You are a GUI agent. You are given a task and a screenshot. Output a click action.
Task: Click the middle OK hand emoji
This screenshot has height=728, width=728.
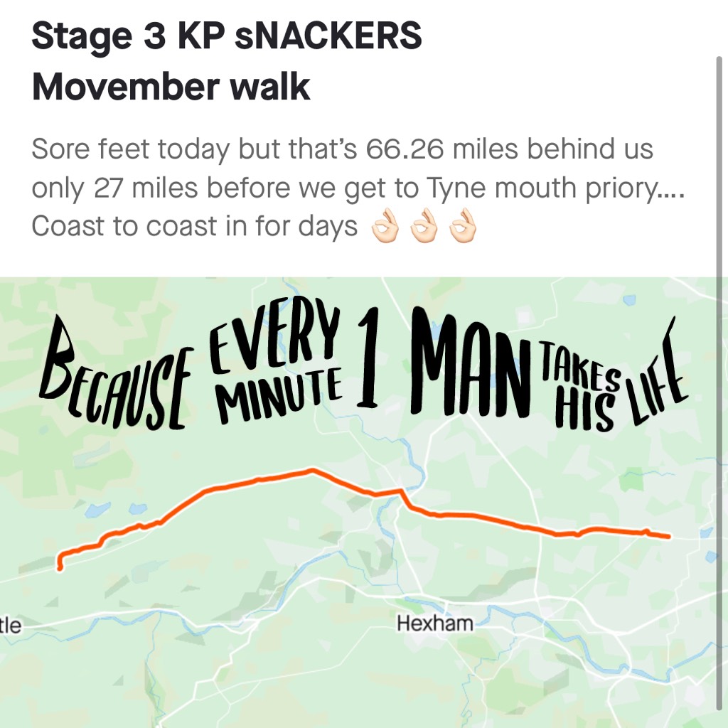tap(424, 226)
